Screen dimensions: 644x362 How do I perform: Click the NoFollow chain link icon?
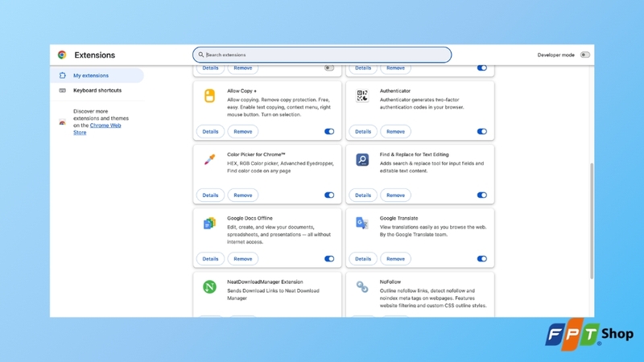[362, 286]
